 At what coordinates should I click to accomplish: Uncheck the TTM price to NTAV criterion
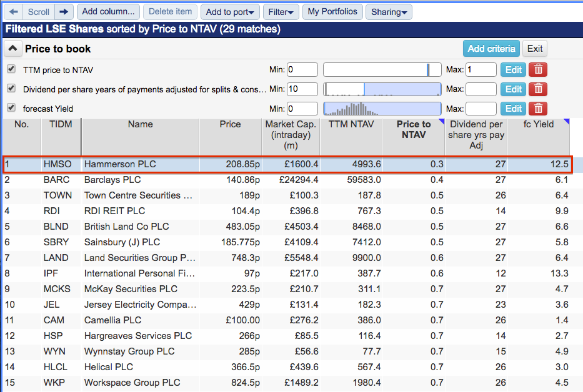click(x=11, y=69)
